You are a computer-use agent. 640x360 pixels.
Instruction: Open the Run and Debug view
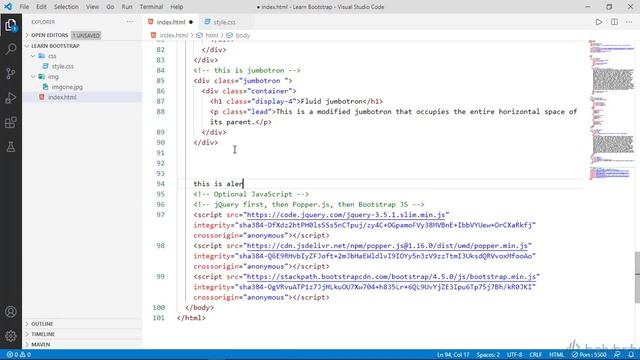11,98
